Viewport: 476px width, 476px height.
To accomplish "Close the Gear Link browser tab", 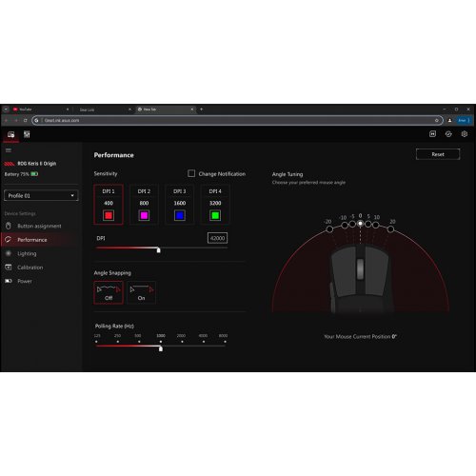I will [129, 109].
